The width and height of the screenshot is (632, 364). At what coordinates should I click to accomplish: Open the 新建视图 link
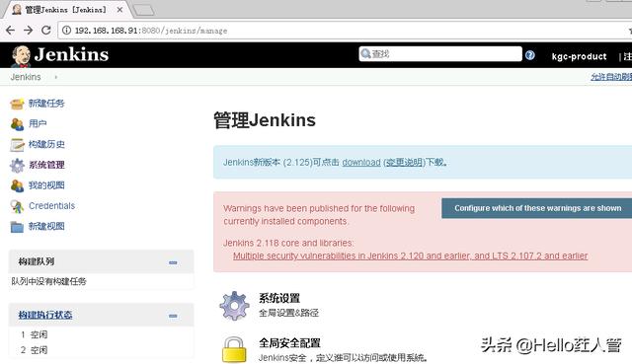pos(46,226)
